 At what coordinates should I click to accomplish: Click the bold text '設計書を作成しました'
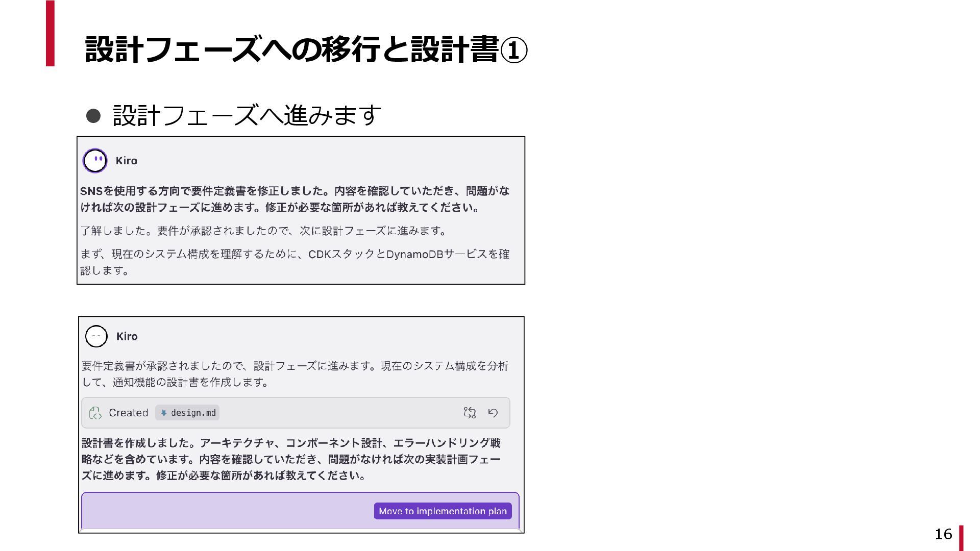pyautogui.click(x=138, y=443)
